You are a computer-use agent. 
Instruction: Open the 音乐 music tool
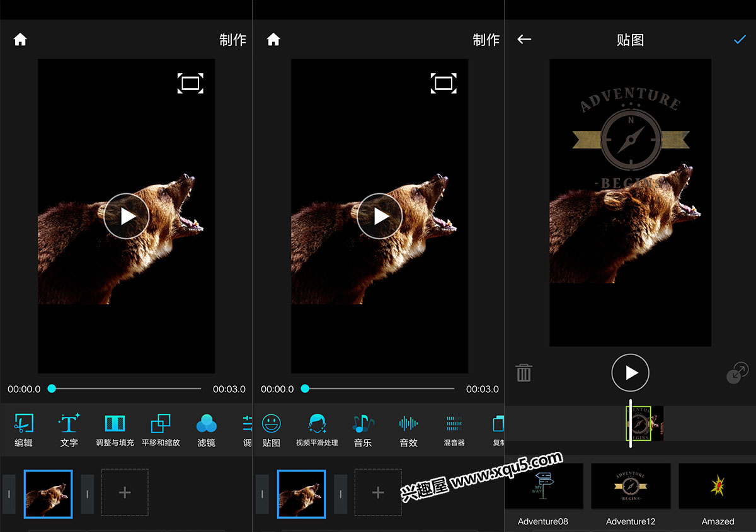363,430
